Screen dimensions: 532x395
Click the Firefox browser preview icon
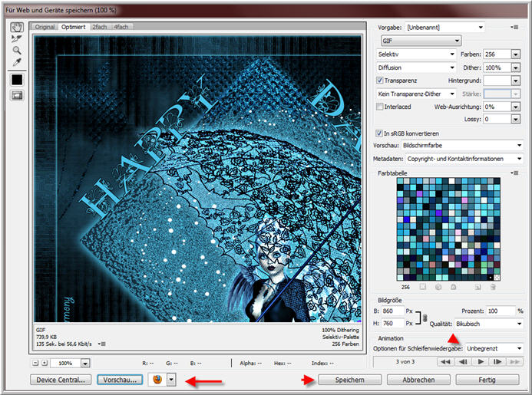157,380
